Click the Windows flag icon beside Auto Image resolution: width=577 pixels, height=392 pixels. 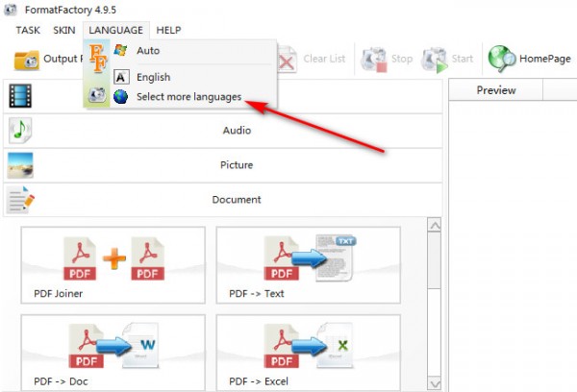(x=121, y=50)
